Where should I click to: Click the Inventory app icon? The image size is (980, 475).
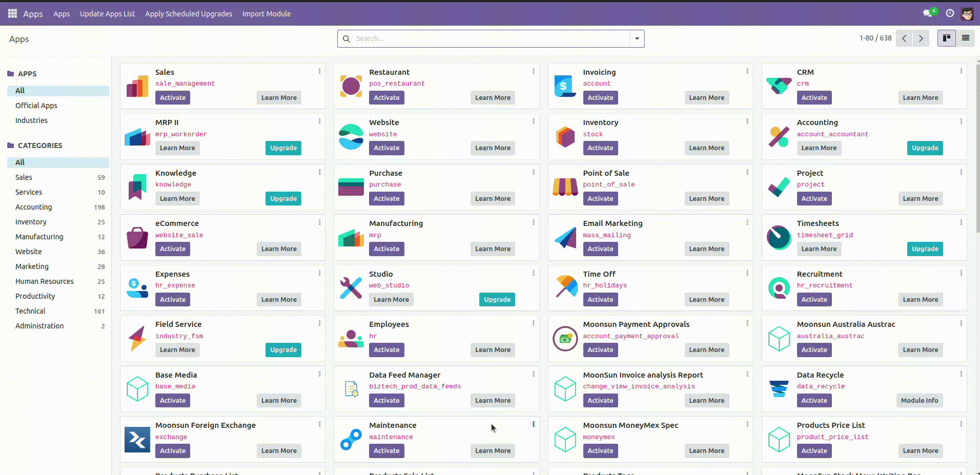coord(565,136)
